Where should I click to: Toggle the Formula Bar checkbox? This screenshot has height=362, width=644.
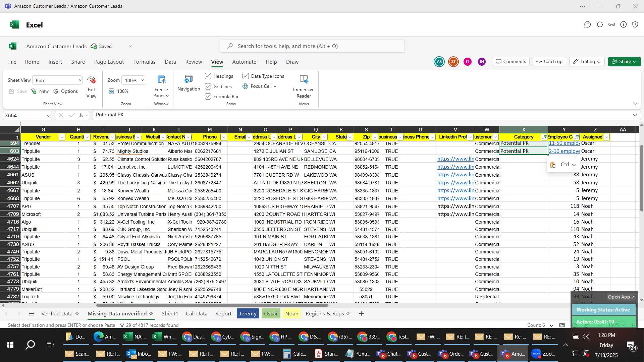(208, 97)
